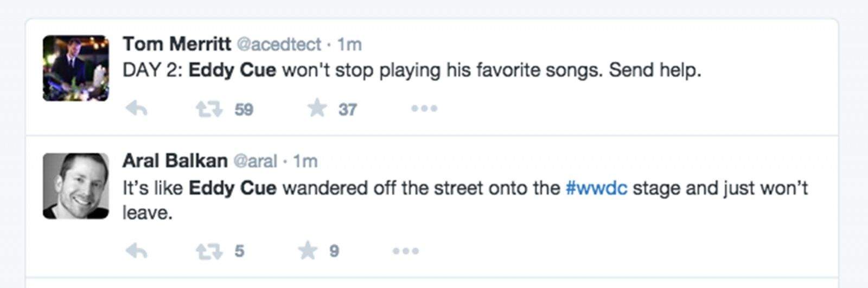The height and width of the screenshot is (288, 868).
Task: Open the @aral handle link
Action: click(x=255, y=162)
